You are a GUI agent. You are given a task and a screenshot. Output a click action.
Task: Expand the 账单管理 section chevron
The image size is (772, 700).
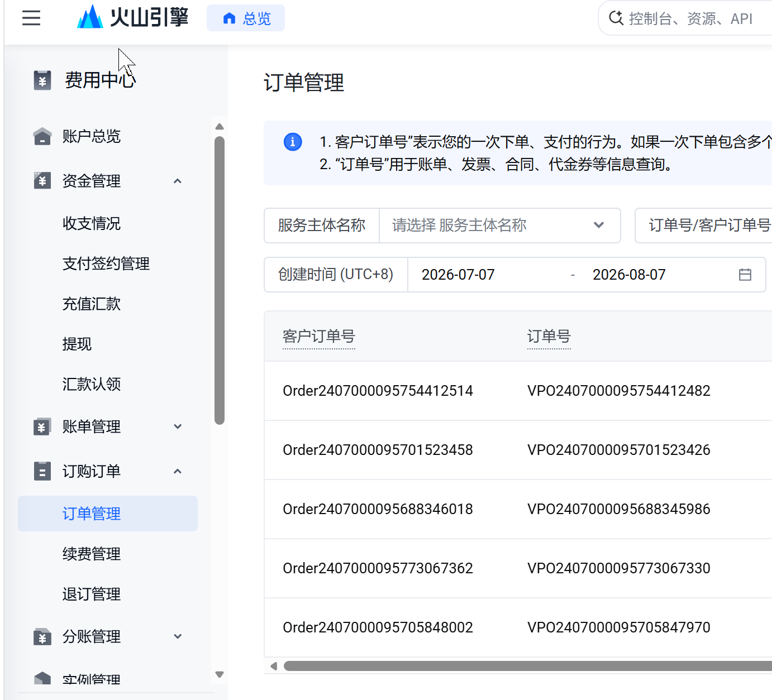[x=178, y=426]
